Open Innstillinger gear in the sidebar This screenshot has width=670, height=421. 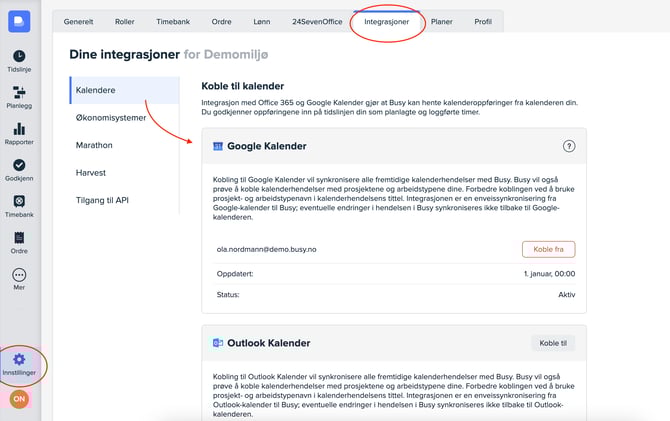pyautogui.click(x=19, y=364)
